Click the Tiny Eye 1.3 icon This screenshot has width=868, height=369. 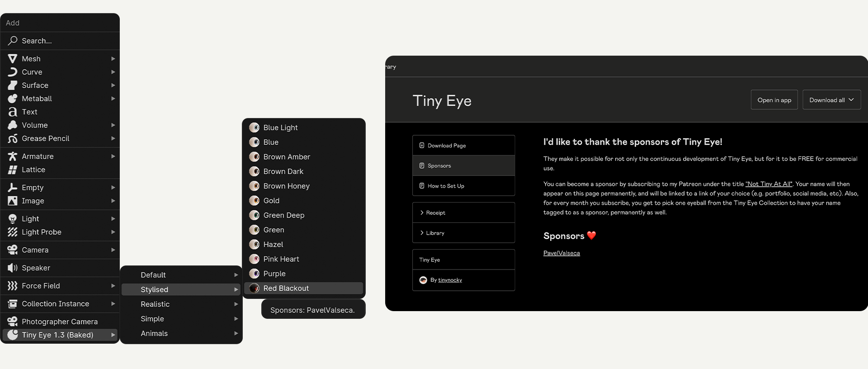(13, 335)
